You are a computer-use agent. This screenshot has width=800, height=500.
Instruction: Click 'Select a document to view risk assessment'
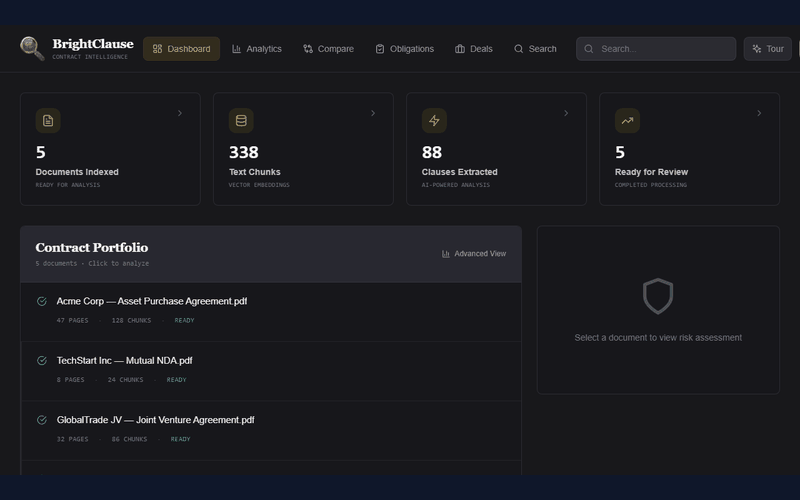click(658, 337)
